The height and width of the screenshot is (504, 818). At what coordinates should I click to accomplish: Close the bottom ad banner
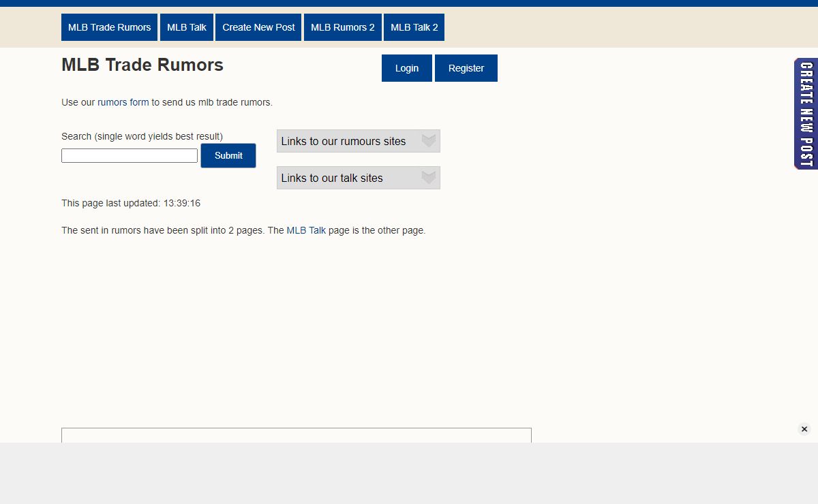point(804,429)
